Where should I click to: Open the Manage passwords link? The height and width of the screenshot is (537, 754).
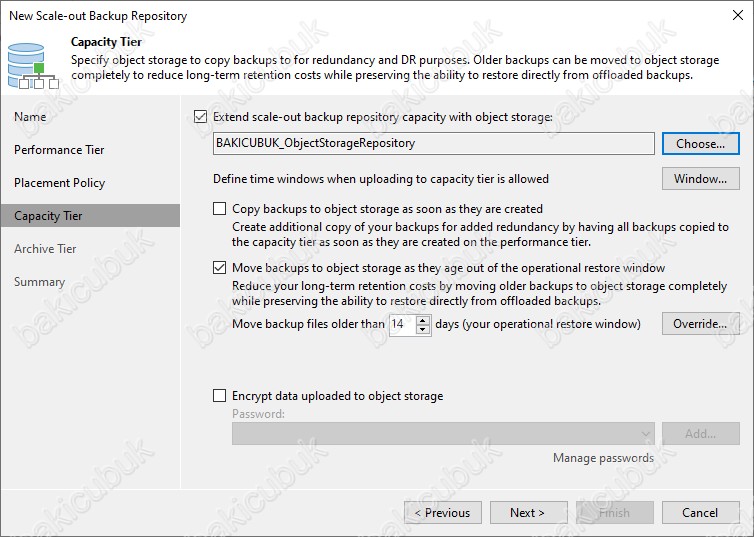pos(603,458)
